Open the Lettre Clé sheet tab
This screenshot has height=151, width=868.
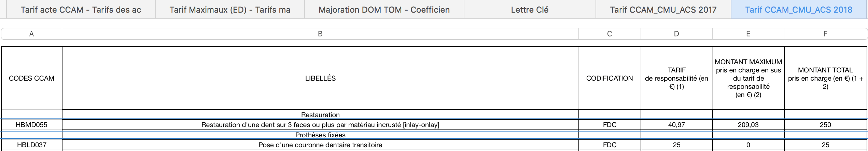530,10
